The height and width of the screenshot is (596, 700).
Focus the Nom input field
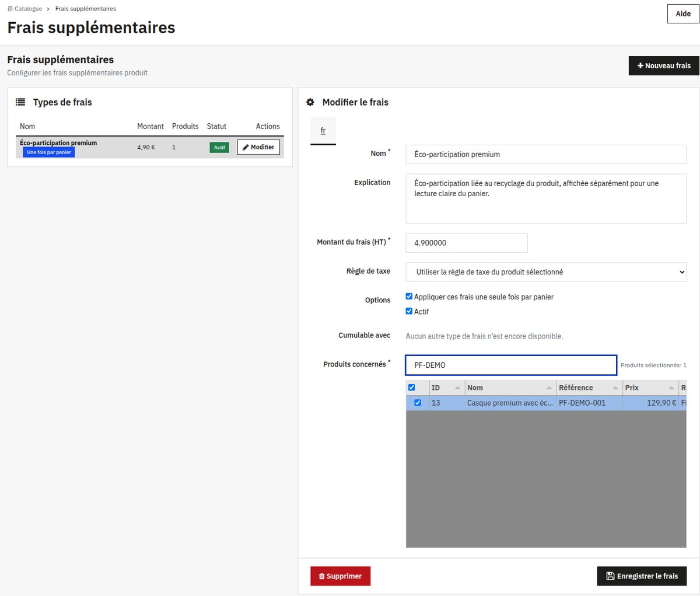tap(546, 154)
